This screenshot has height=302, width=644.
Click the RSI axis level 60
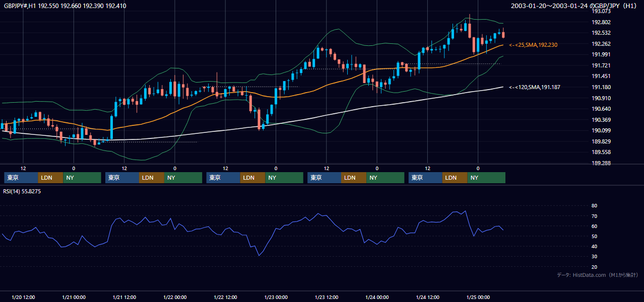pos(594,226)
